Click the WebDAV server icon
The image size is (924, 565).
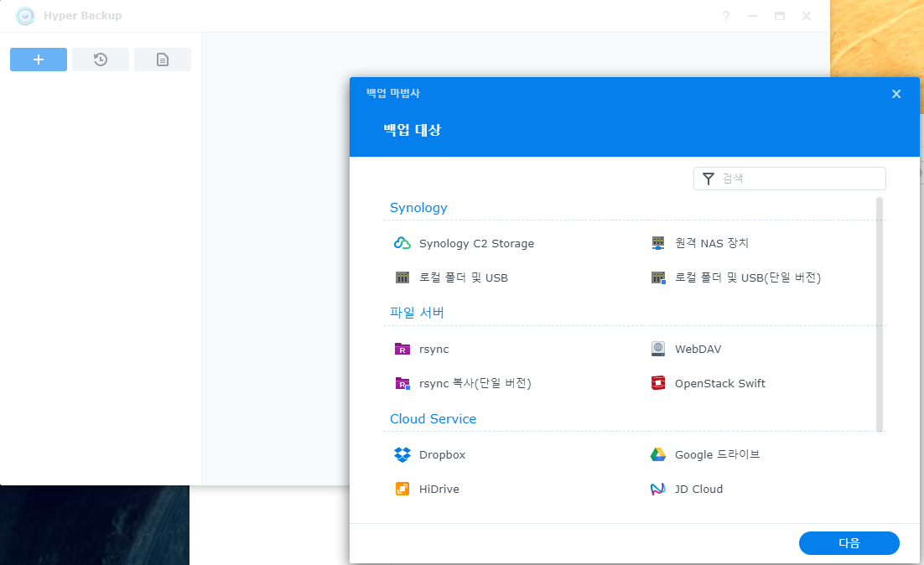click(658, 349)
